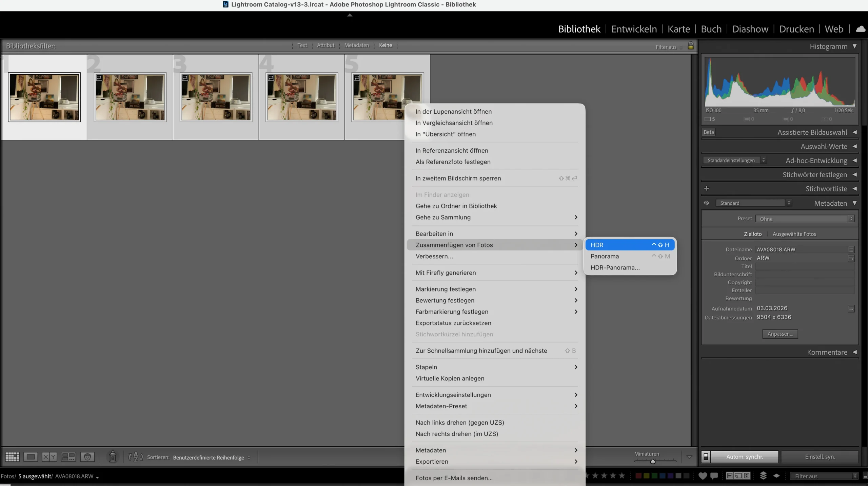Toggle the filter lock padlock
This screenshot has height=486, width=868.
691,46
